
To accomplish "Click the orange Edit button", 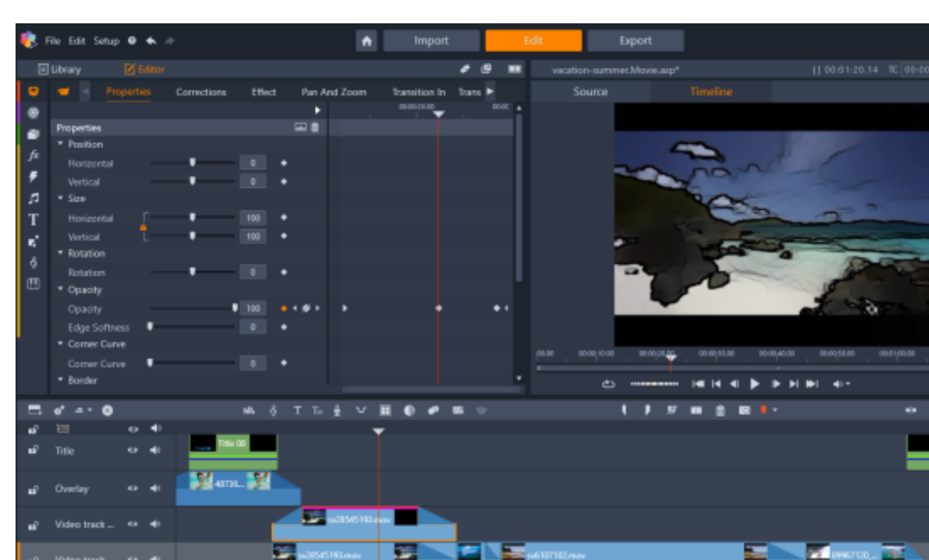I will (x=533, y=41).
